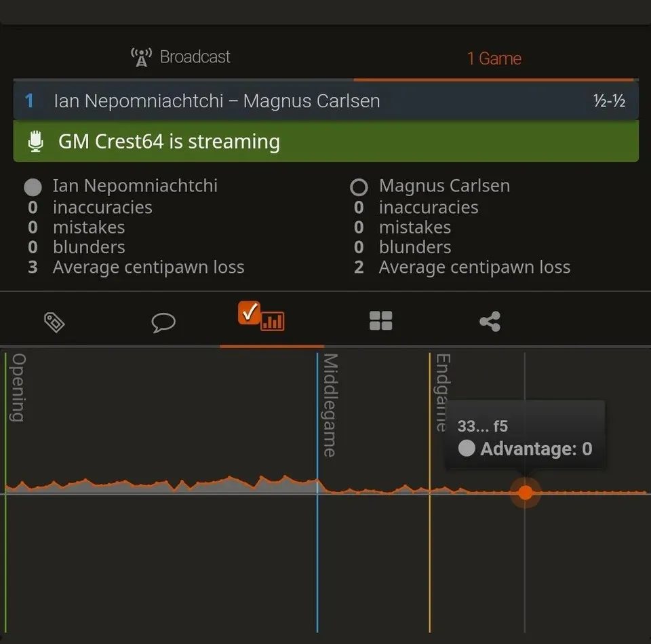Open the share icon tab
651x644 pixels.
490,321
